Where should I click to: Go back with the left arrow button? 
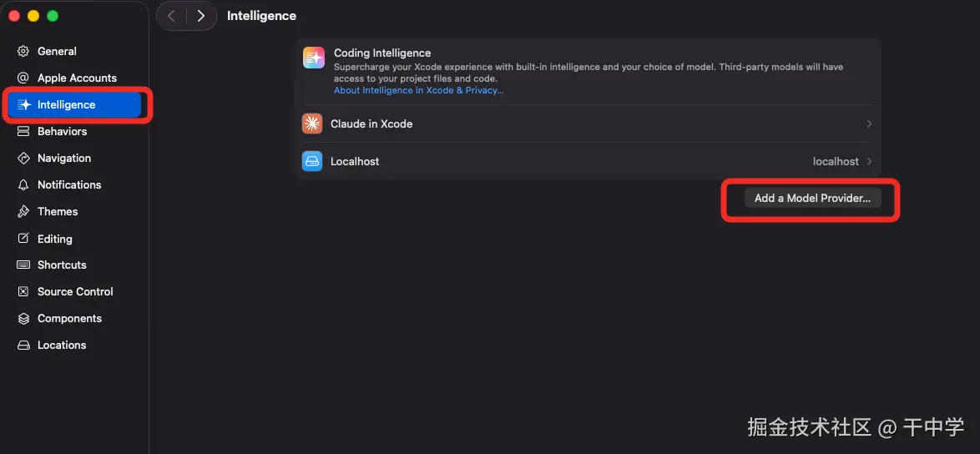[x=171, y=16]
